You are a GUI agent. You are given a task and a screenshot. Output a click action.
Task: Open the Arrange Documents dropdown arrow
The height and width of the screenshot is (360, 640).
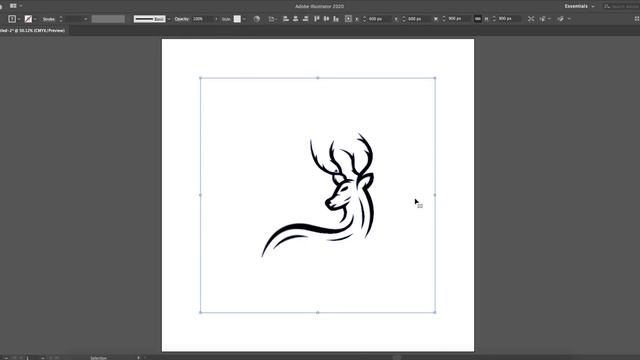coord(21,6)
